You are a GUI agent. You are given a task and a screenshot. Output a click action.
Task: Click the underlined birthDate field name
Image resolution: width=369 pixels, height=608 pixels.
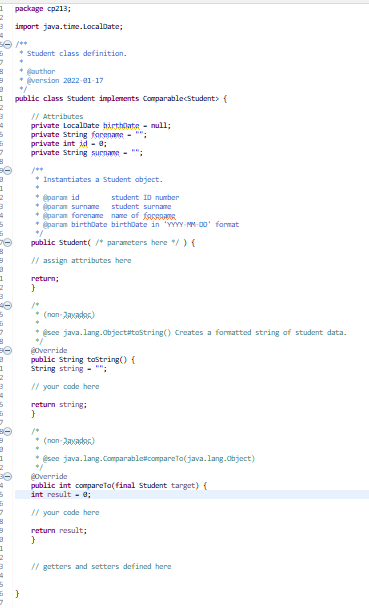[121, 126]
